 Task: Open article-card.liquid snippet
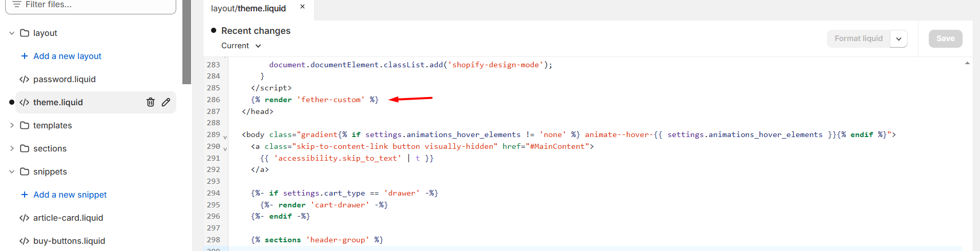[68, 218]
